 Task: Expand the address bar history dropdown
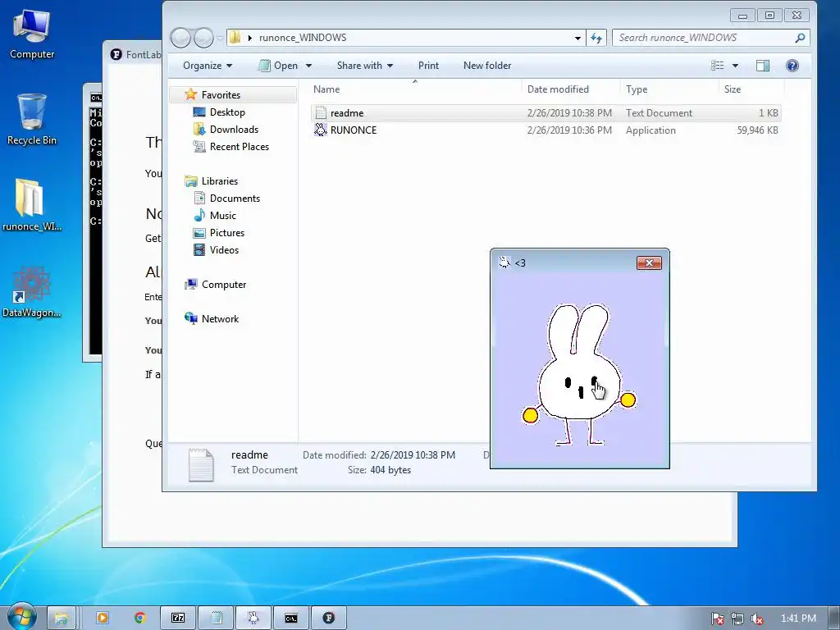(577, 38)
